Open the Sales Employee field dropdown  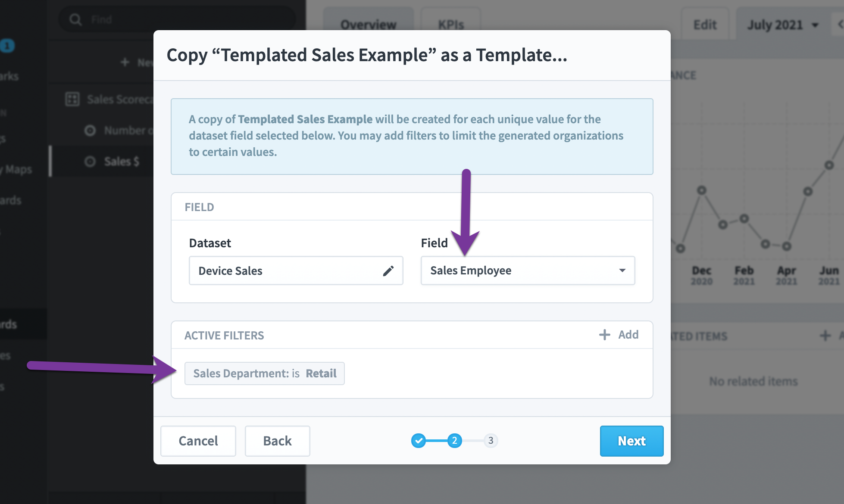528,271
